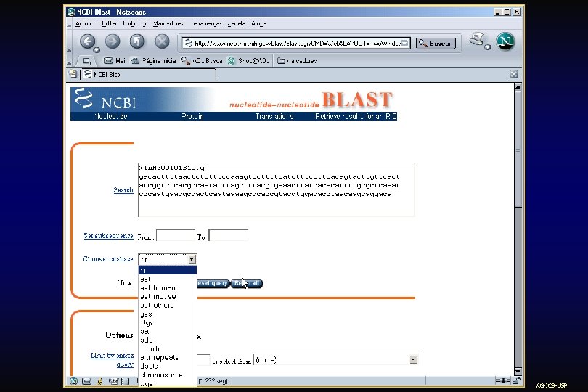The height and width of the screenshot is (392, 588).
Task: Open AOL Busca toolbar shortcut
Action: pyautogui.click(x=202, y=60)
